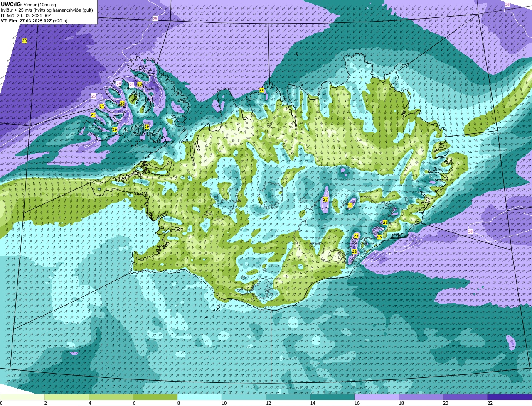Click white 25 contour label off southeast coast
Viewport: 532px width, 406px height.
(x=470, y=231)
